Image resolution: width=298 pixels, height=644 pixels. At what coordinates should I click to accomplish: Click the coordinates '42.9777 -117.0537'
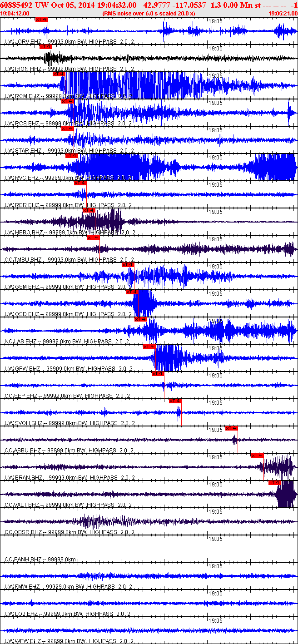coord(174,5)
